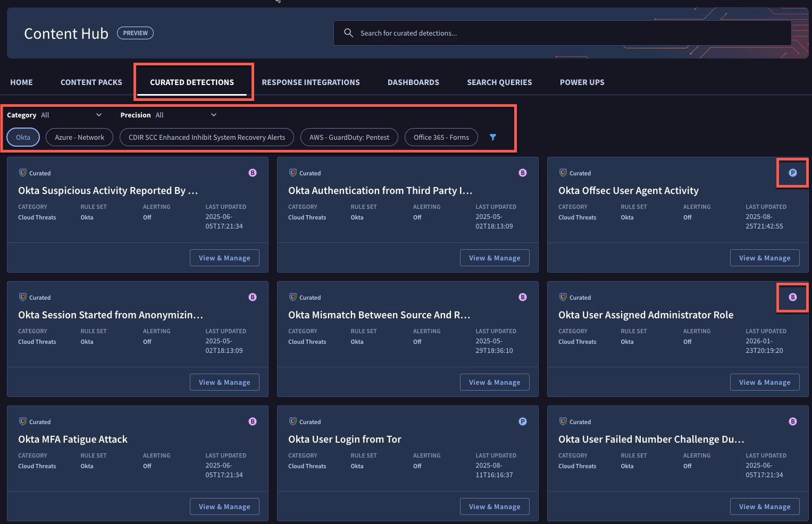Click the Curated shield icon on Okta Authentication from Third Party card
The image size is (812, 524).
[293, 173]
